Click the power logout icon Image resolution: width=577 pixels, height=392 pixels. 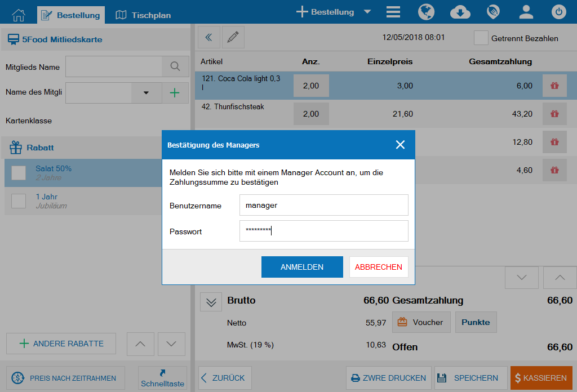[x=558, y=12]
